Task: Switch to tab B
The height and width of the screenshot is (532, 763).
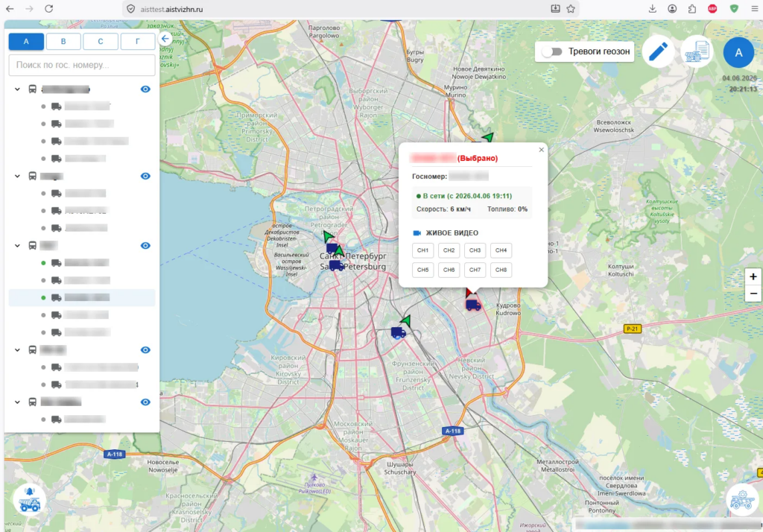Action: (x=63, y=42)
